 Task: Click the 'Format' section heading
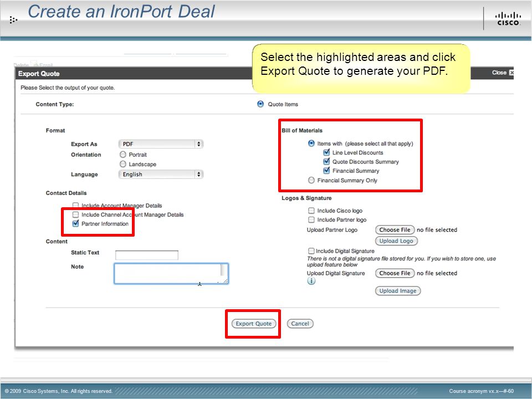[55, 131]
